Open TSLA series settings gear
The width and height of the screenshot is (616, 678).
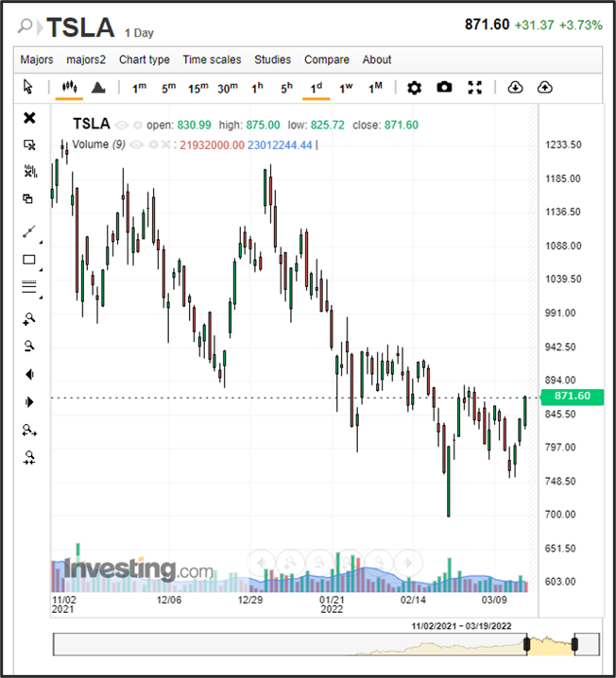pos(138,126)
